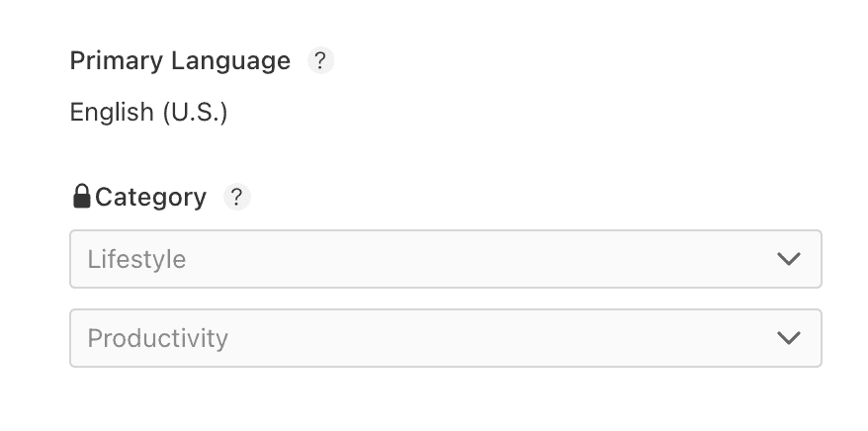
Task: Click the Primary Language help question mark
Action: point(320,61)
